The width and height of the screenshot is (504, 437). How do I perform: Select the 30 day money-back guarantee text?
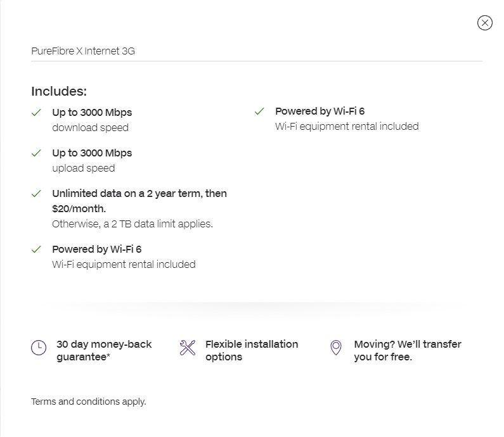(x=104, y=350)
